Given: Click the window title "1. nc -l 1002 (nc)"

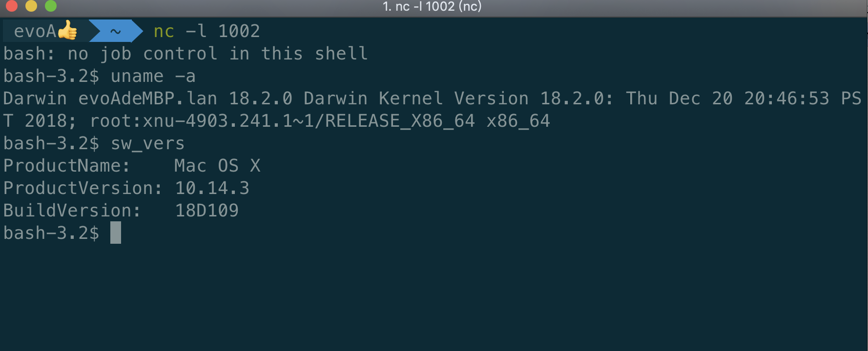Looking at the screenshot, I should tap(432, 6).
